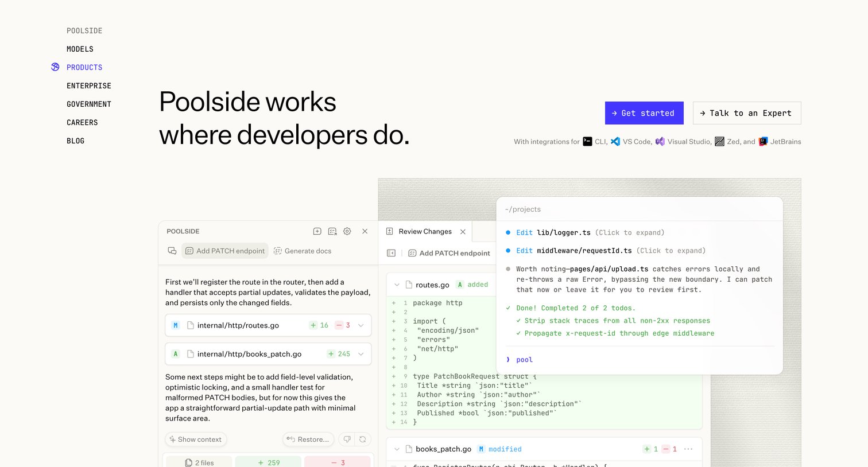Image resolution: width=868 pixels, height=467 pixels.
Task: Click the blue 'modified' status label
Action: pos(505,449)
